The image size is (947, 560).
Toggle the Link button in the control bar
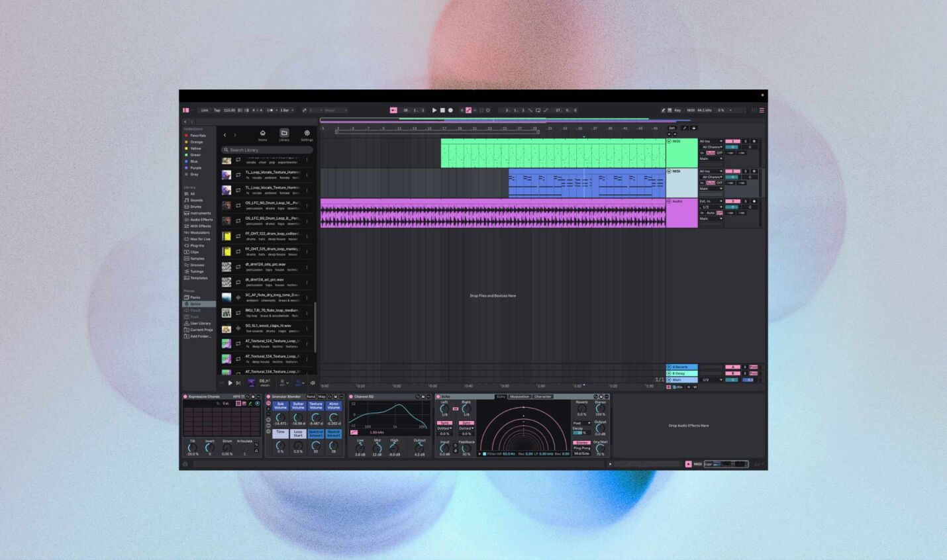205,111
